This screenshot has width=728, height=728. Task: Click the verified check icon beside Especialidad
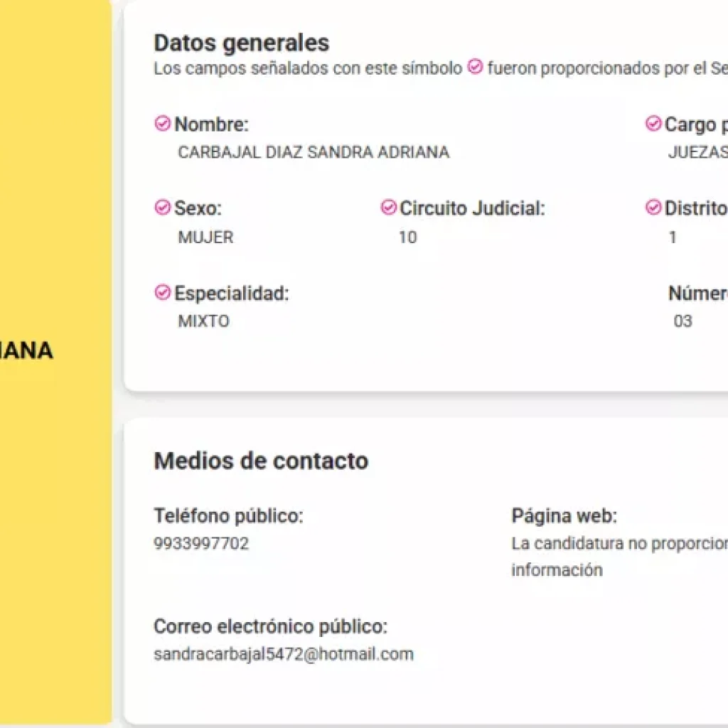[163, 293]
